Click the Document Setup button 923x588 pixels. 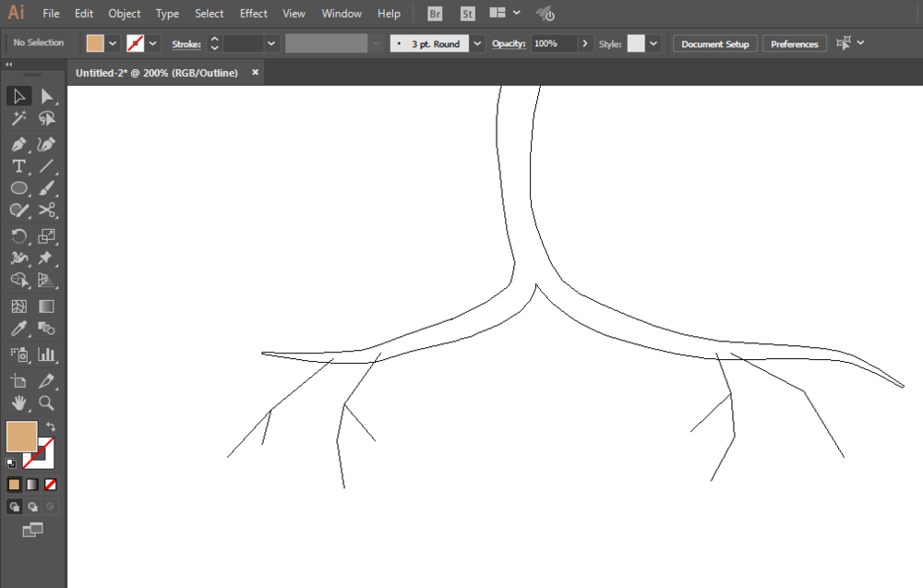point(715,43)
